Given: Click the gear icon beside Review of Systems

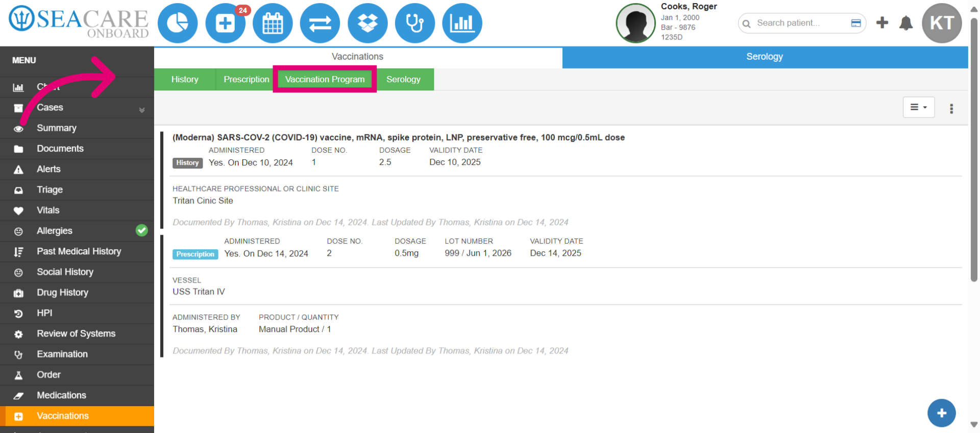Looking at the screenshot, I should pyautogui.click(x=18, y=334).
